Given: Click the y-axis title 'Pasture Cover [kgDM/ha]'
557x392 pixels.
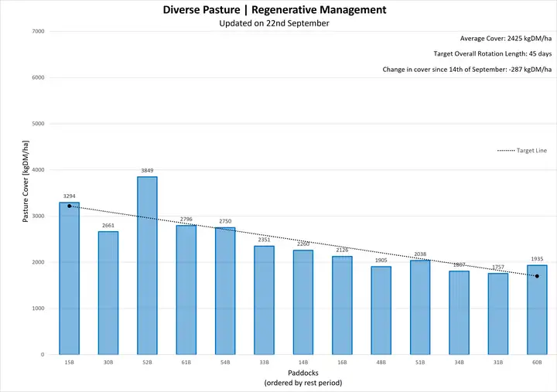Looking at the screenshot, I should 26,182.
